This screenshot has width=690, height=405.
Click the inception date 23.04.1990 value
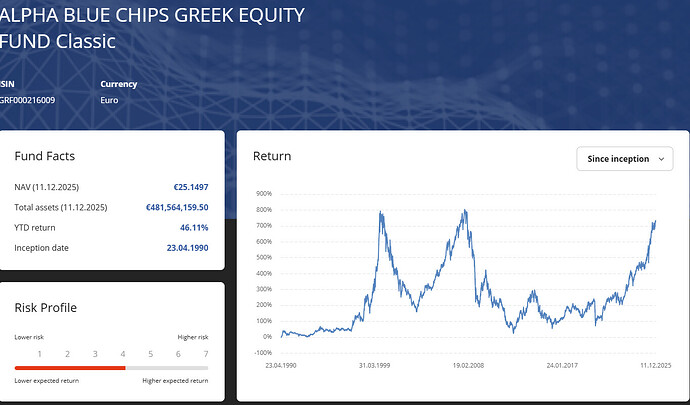click(x=187, y=247)
